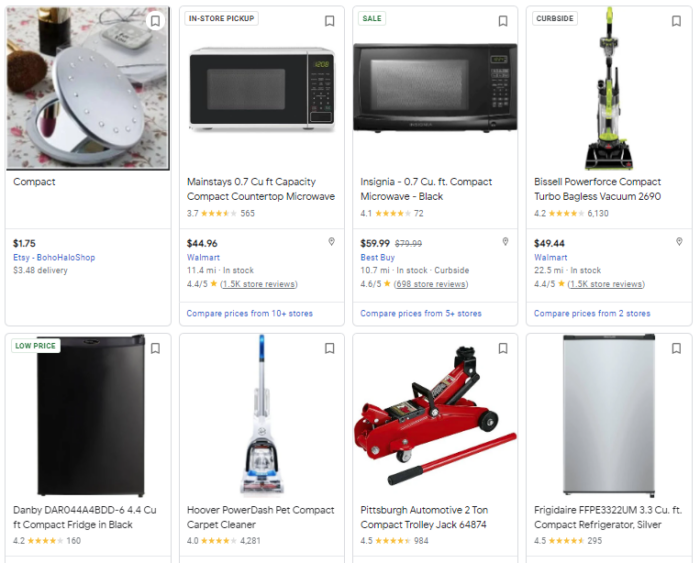
Task: Compare prices from 2 stores
Action: coord(592,313)
